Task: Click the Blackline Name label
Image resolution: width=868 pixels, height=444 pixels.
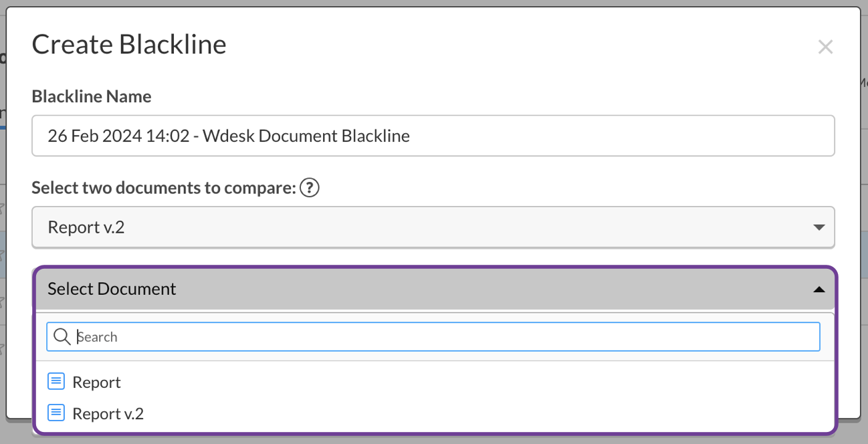Action: (91, 96)
